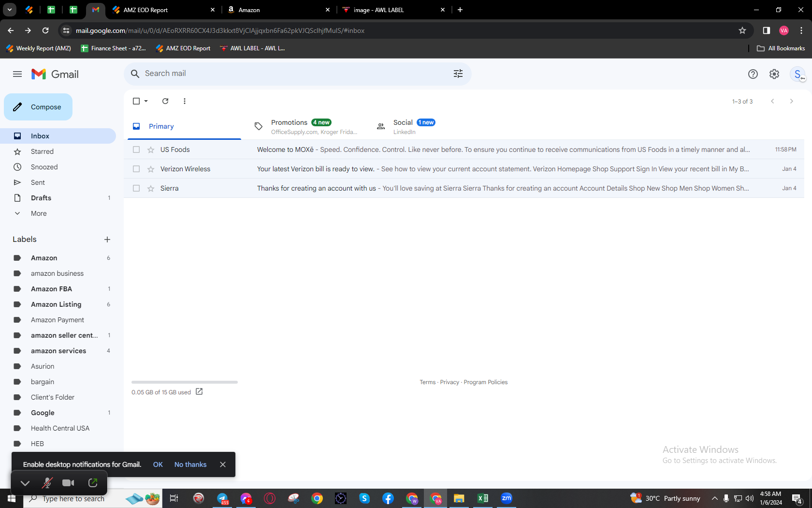This screenshot has width=812, height=508.
Task: Open the Amazon Payment label
Action: click(x=58, y=320)
